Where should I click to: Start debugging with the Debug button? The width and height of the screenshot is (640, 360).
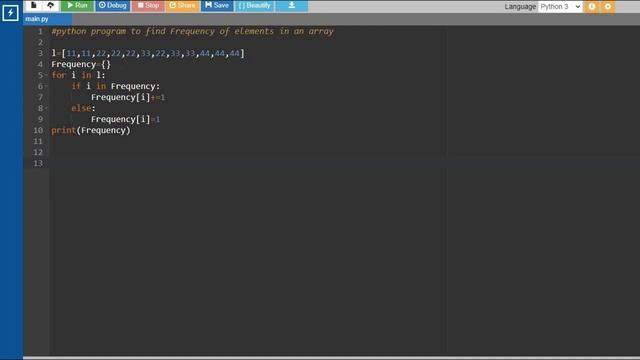tap(113, 5)
